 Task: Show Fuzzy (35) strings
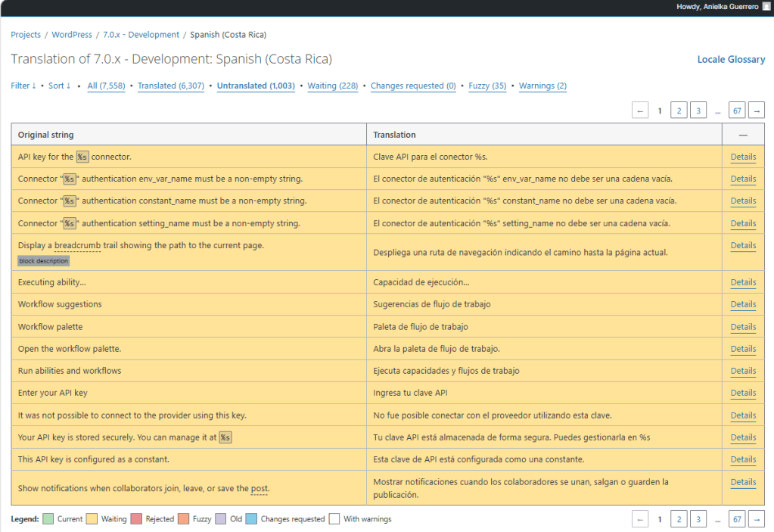487,86
